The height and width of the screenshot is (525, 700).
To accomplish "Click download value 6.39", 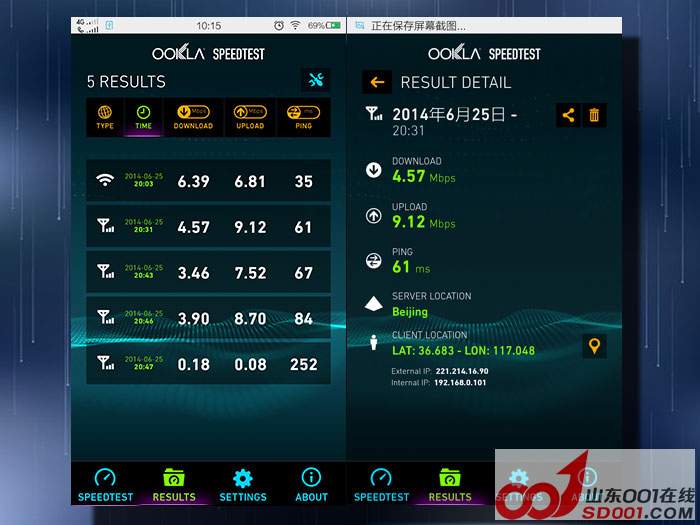I will 193,182.
